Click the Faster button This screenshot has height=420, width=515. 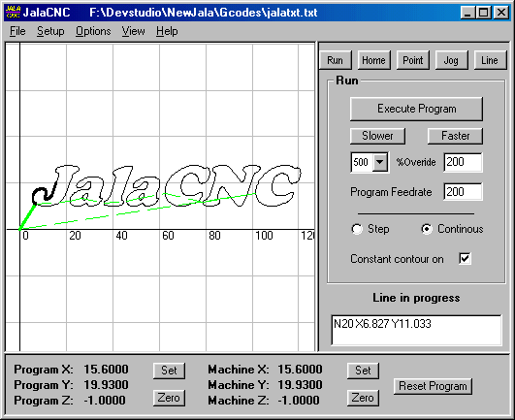click(455, 136)
